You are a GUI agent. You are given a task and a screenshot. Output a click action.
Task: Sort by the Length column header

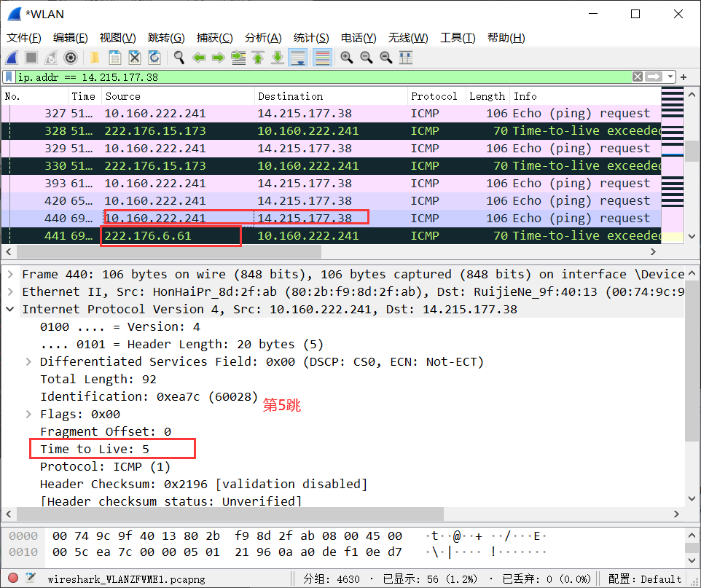coord(487,96)
